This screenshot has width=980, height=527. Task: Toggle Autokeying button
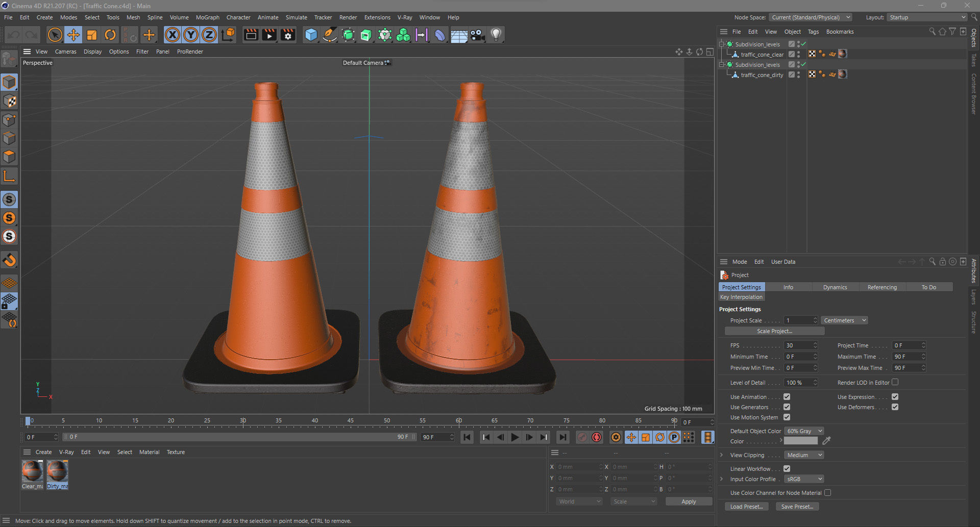tap(597, 437)
